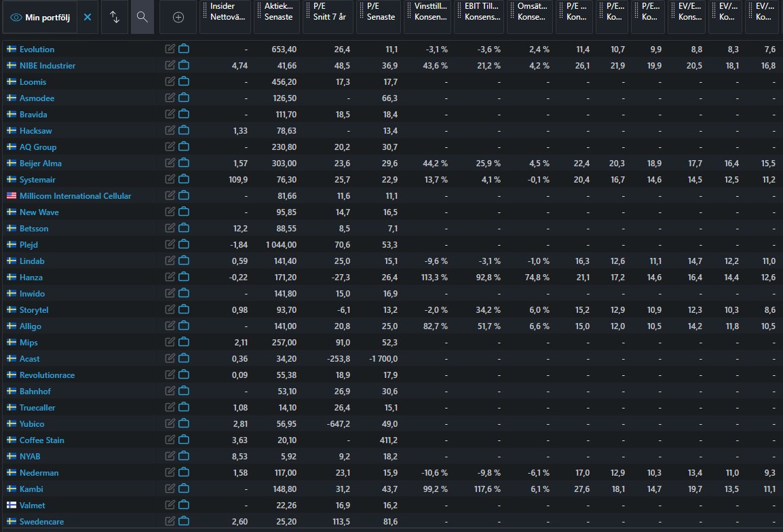The image size is (783, 532).
Task: Open the Truecaller stock link
Action: (x=37, y=408)
